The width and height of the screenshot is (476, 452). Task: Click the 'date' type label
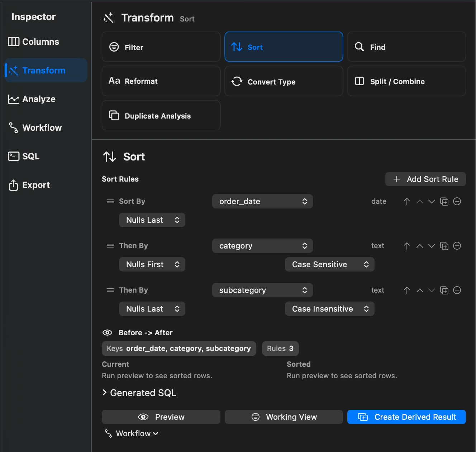click(x=379, y=201)
